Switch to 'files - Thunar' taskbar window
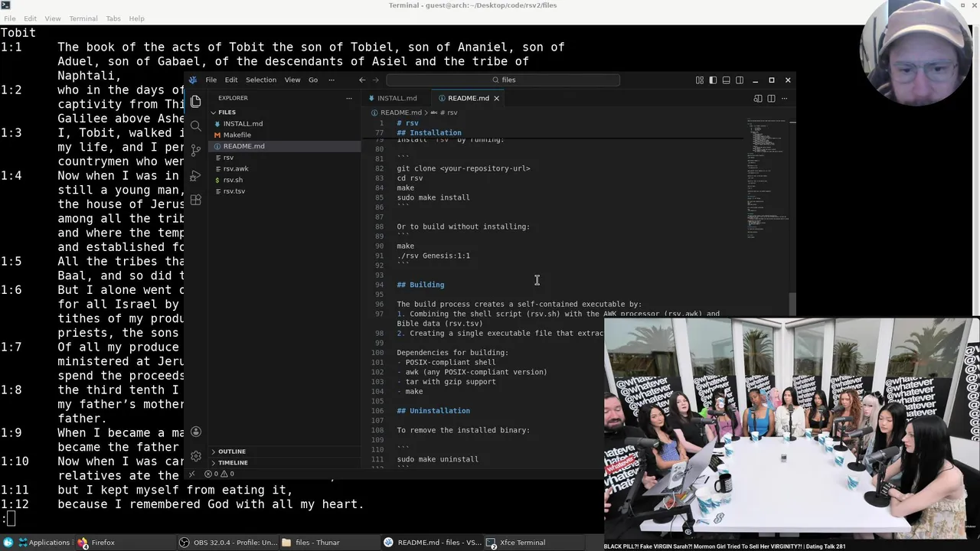980x551 pixels. pyautogui.click(x=310, y=543)
